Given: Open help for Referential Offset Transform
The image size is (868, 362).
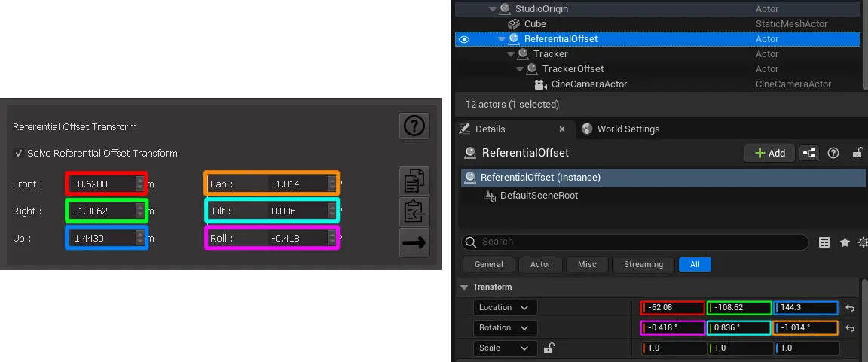Looking at the screenshot, I should pos(414,126).
